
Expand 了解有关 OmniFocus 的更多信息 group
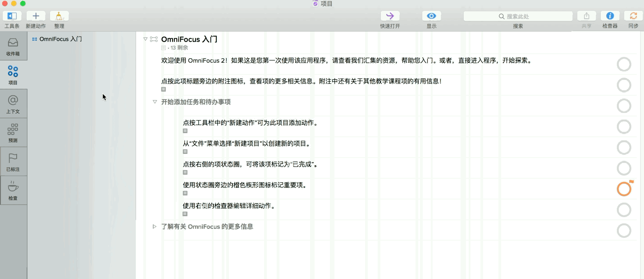point(155,227)
